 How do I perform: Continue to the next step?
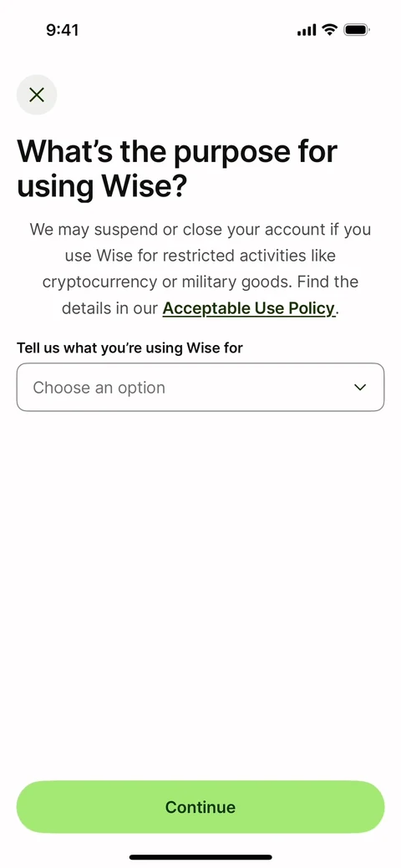pyautogui.click(x=200, y=806)
